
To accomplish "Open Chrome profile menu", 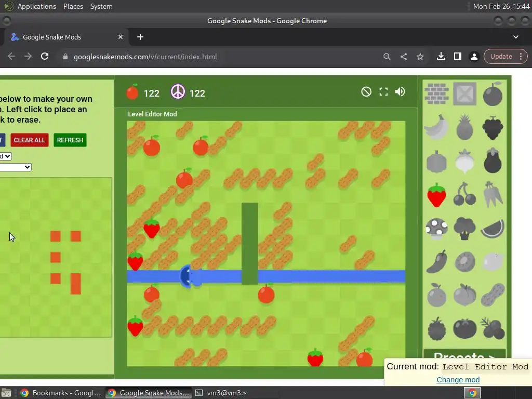I will (474, 57).
